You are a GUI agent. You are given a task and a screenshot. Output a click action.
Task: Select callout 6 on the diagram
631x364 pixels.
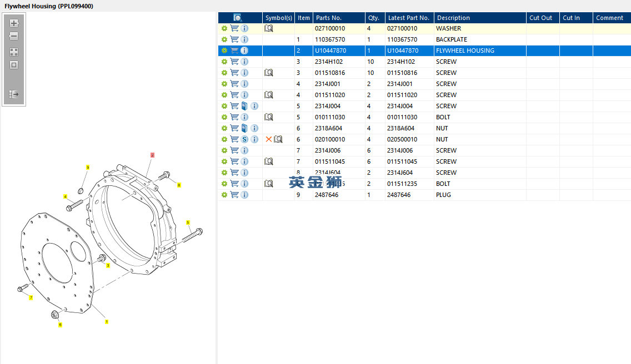61,325
